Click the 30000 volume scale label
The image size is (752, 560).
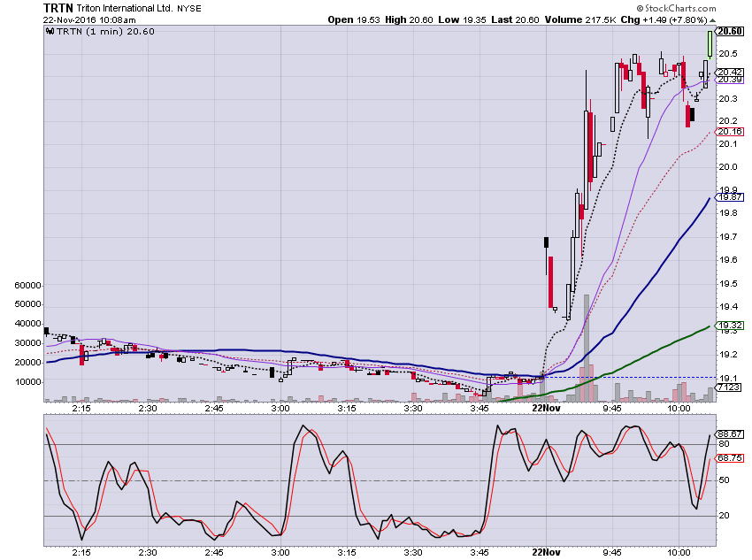coord(27,343)
